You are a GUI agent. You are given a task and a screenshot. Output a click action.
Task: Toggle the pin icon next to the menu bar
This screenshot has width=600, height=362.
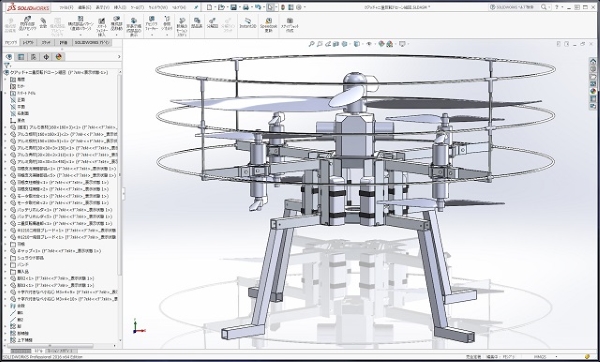pos(196,7)
